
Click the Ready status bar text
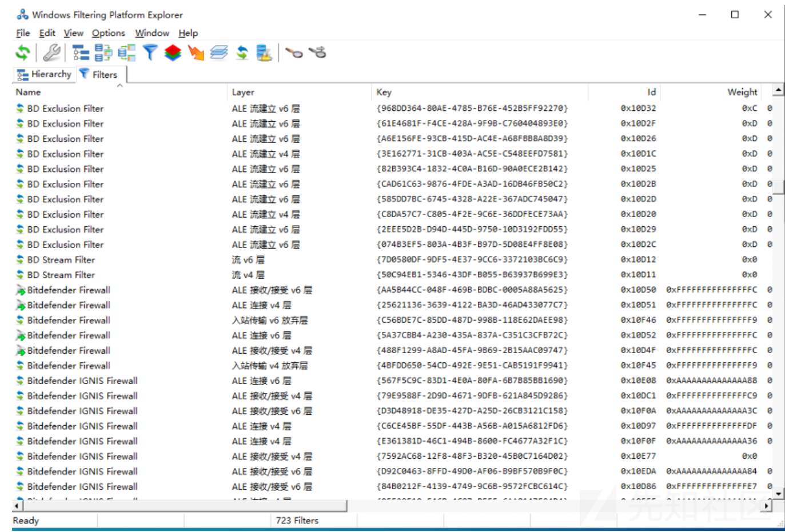pyautogui.click(x=26, y=521)
